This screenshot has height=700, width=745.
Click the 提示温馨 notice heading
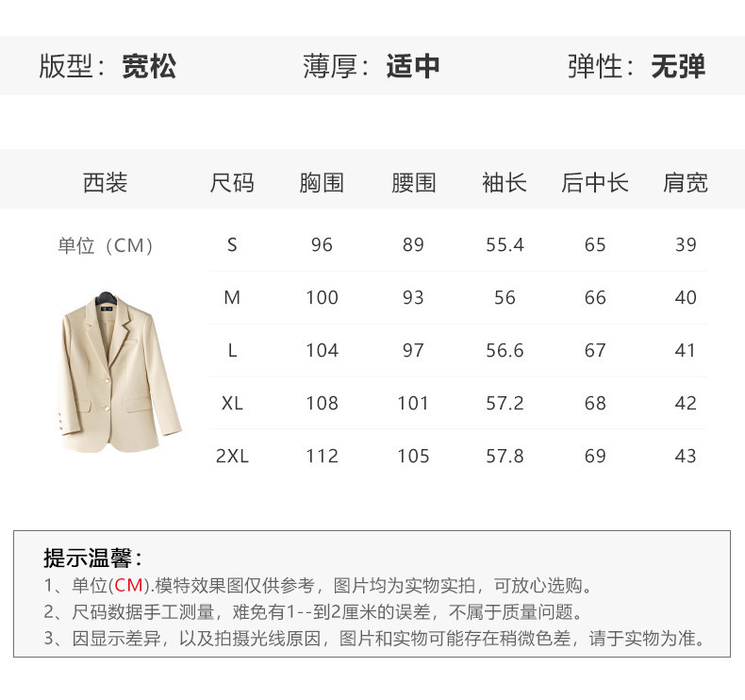92,558
